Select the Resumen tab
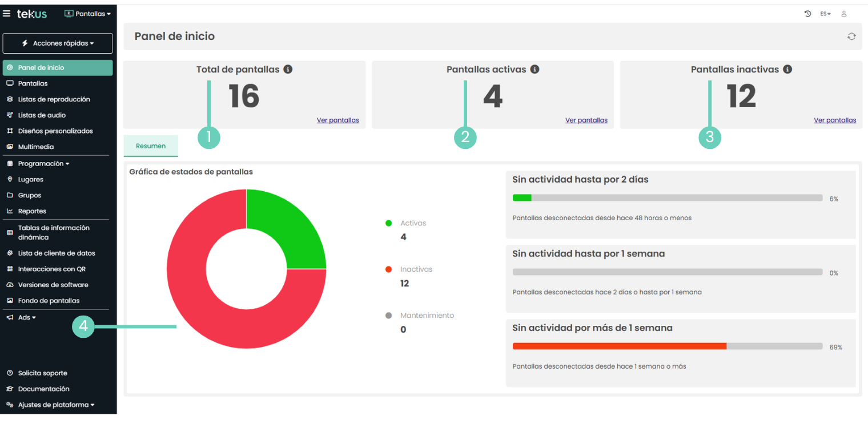 coord(151,146)
